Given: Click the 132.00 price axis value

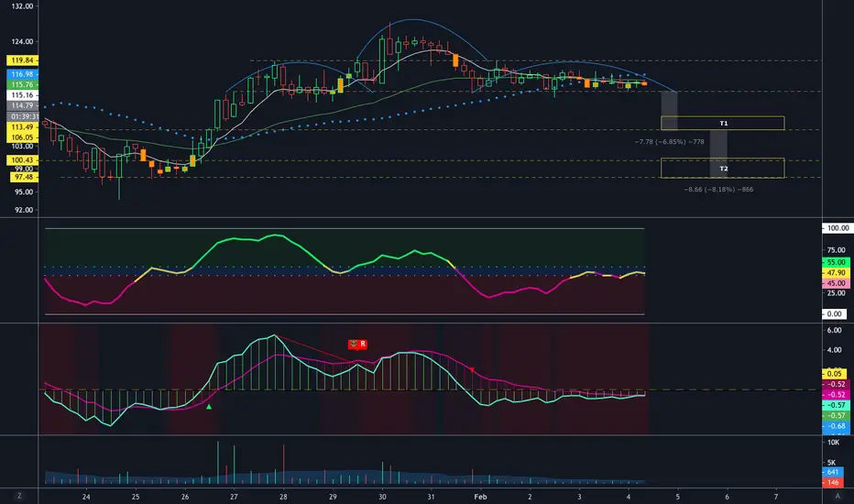Looking at the screenshot, I should point(22,6).
